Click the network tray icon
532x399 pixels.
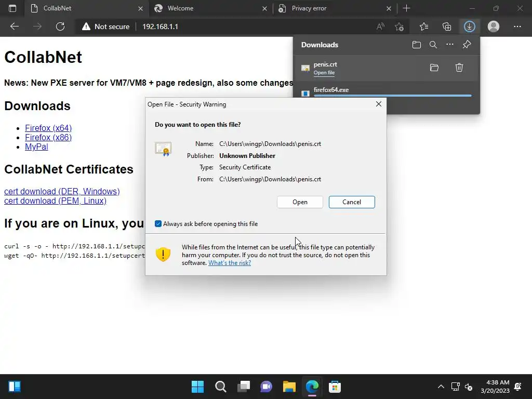(x=455, y=387)
